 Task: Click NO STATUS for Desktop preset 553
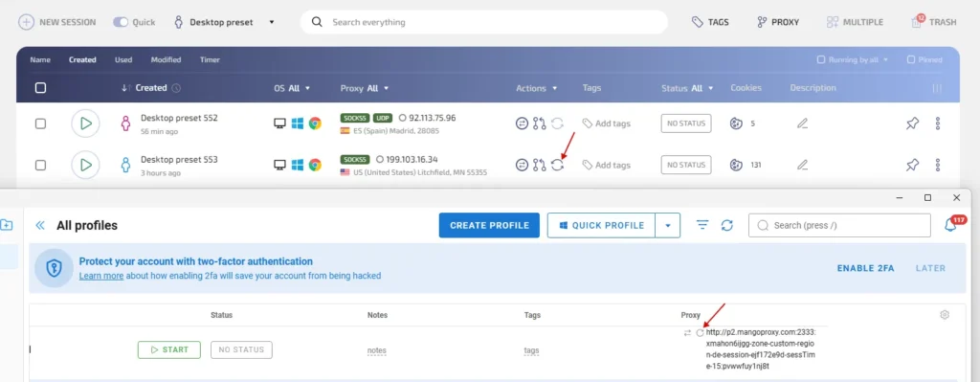pyautogui.click(x=686, y=165)
